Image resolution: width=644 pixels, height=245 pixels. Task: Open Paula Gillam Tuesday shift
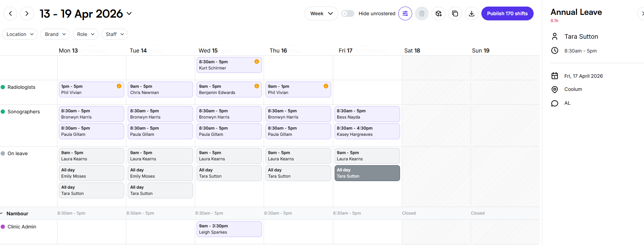(x=160, y=131)
